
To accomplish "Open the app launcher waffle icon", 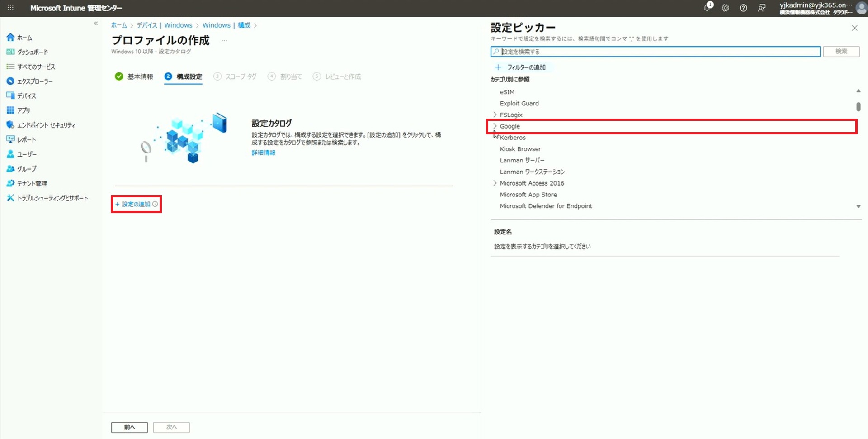I will click(10, 8).
